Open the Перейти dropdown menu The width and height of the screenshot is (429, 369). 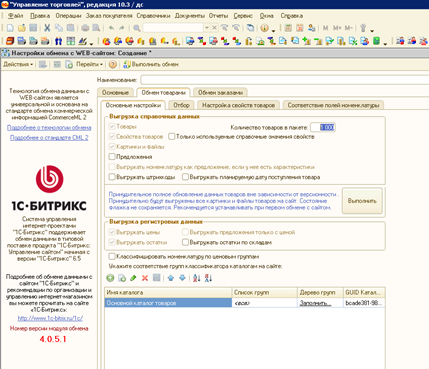pyautogui.click(x=89, y=64)
